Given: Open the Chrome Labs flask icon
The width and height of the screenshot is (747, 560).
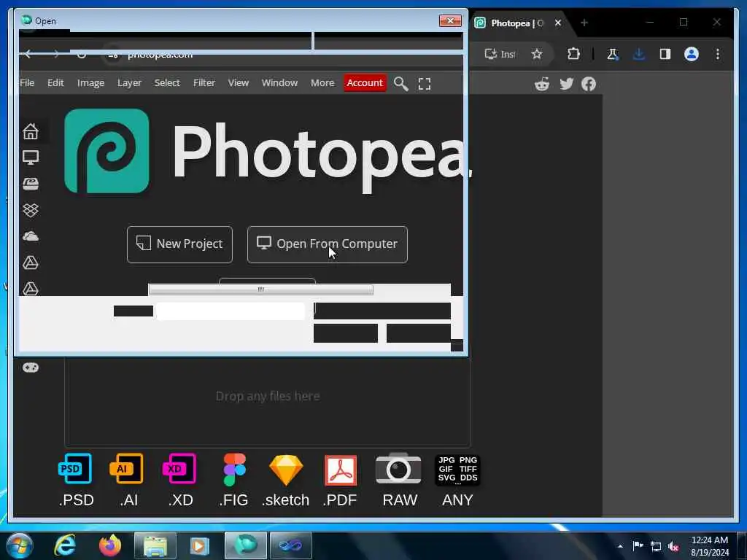Looking at the screenshot, I should tap(612, 54).
